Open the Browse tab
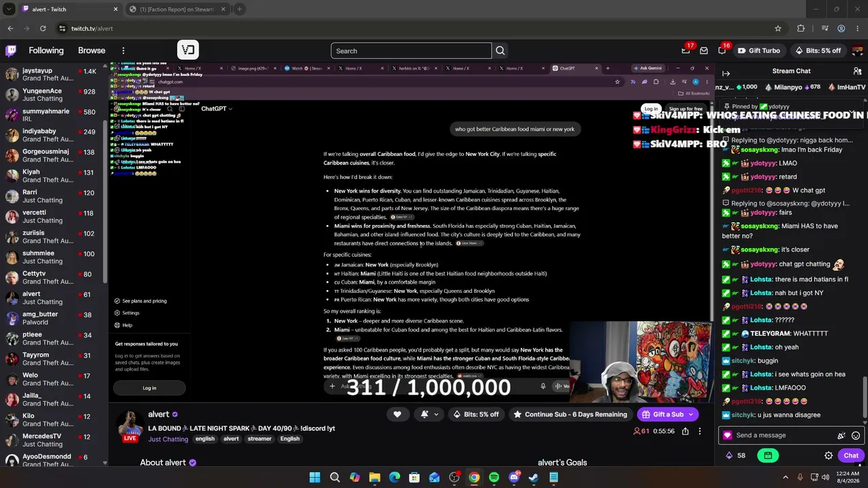 point(92,51)
